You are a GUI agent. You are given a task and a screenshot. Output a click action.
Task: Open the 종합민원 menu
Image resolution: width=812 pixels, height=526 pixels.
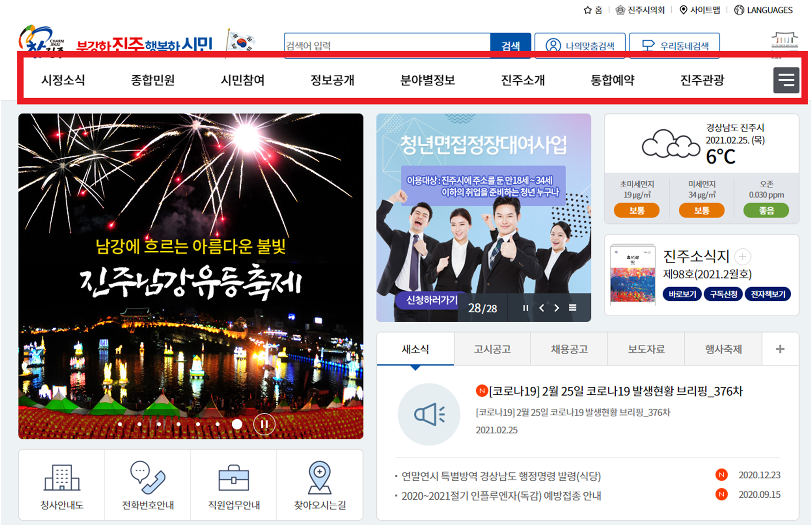pyautogui.click(x=153, y=80)
